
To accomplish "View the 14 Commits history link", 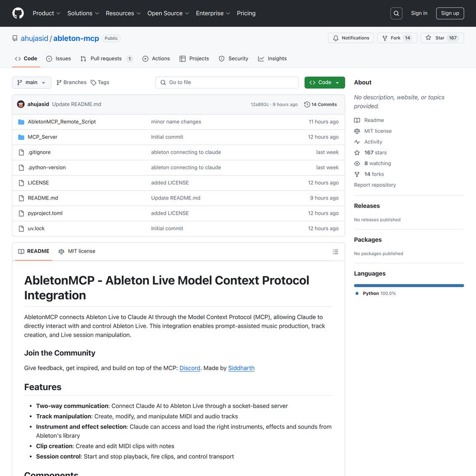I will point(320,104).
